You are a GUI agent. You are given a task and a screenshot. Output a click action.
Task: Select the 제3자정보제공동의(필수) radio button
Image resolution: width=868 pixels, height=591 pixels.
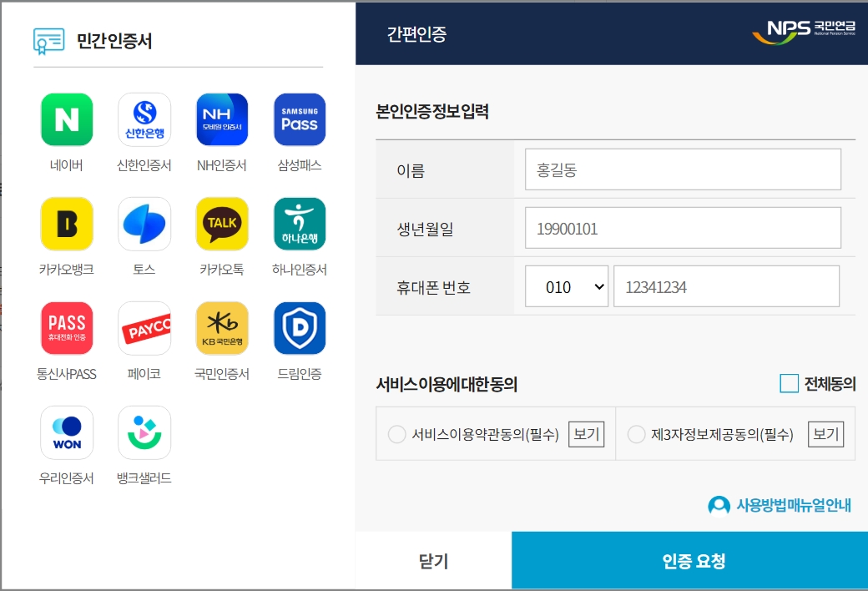[x=636, y=434]
